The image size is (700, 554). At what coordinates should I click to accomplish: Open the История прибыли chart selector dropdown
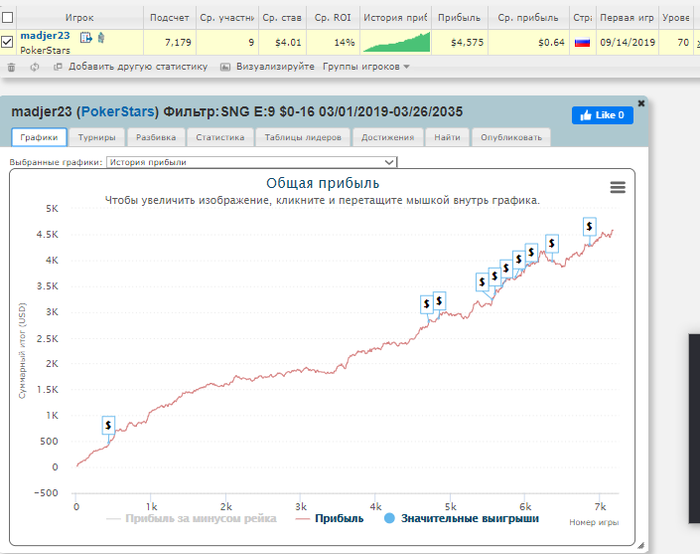[x=251, y=162]
